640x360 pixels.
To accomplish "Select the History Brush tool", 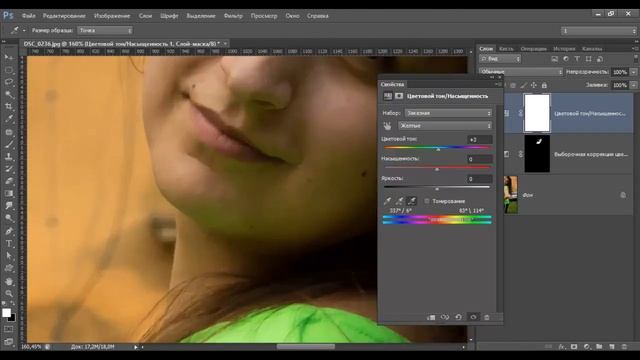I will pos(9,169).
